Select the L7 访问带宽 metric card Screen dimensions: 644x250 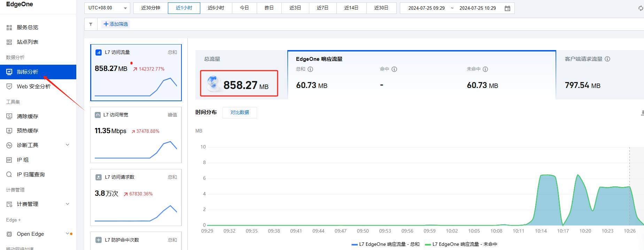[136, 135]
